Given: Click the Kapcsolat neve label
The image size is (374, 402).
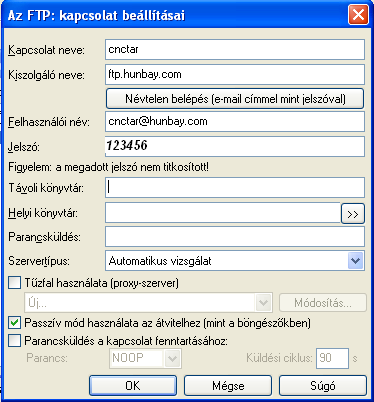Looking at the screenshot, I should click(46, 50).
